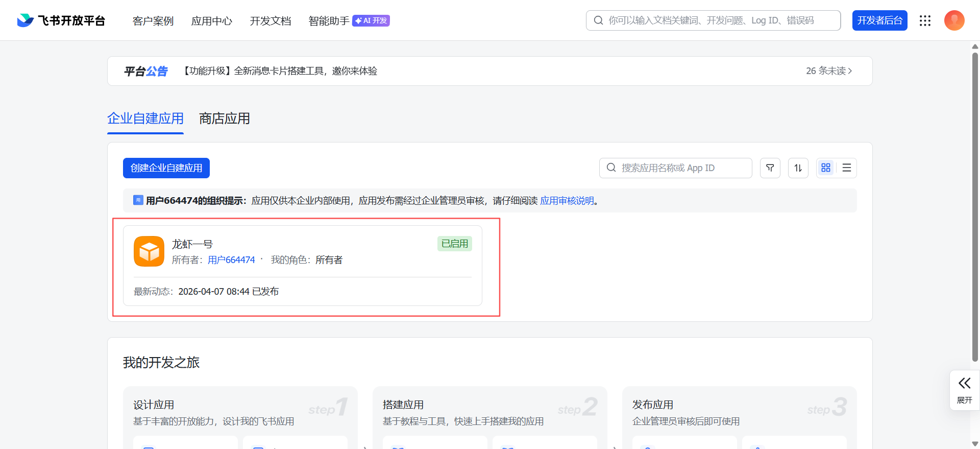Viewport: 980px width, 449px height.
Task: Open the user avatar menu
Action: (x=954, y=20)
